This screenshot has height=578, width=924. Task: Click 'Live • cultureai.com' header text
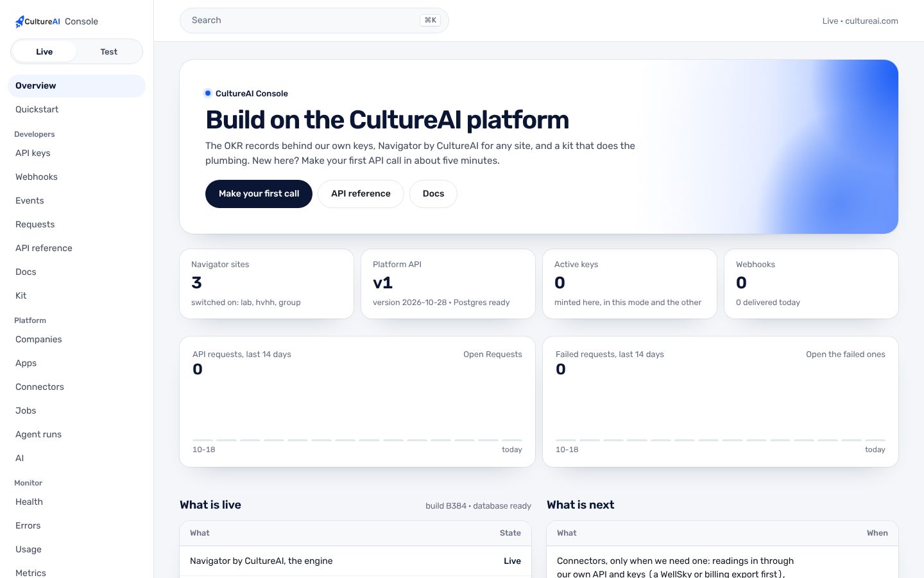tap(860, 21)
